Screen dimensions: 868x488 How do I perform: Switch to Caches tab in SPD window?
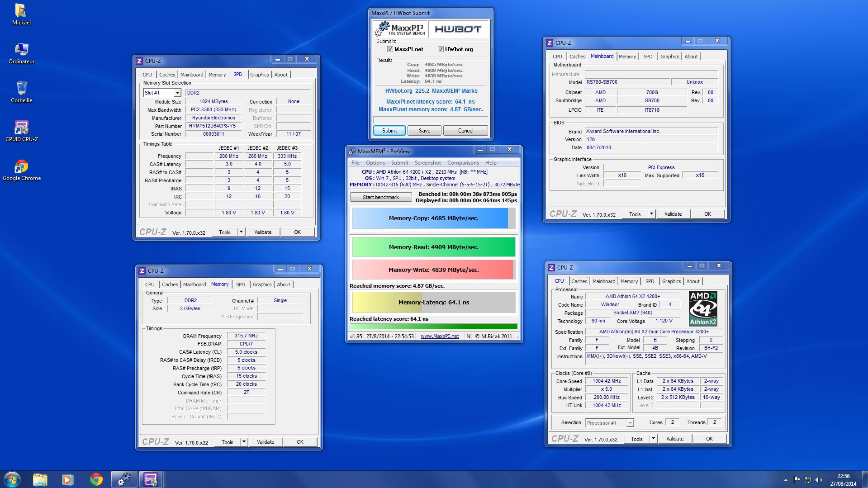[167, 75]
